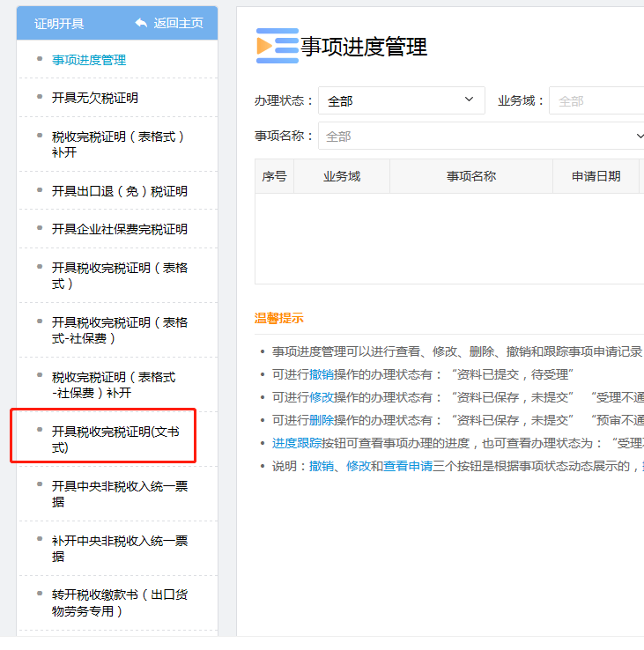Screen dimensions: 644x650
Task: Expand the 事项名称 dropdown
Action: point(483,137)
